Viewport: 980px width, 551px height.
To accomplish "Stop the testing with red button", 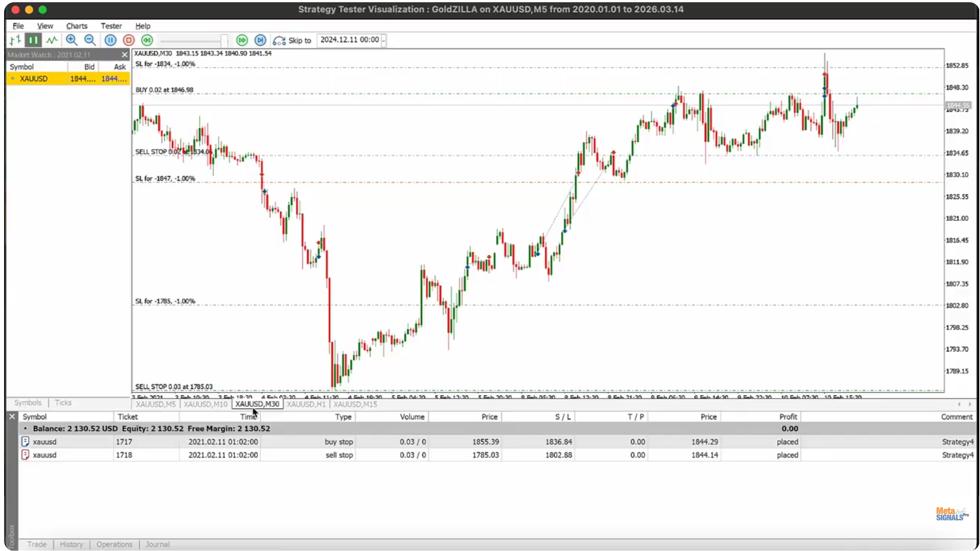I will 128,40.
